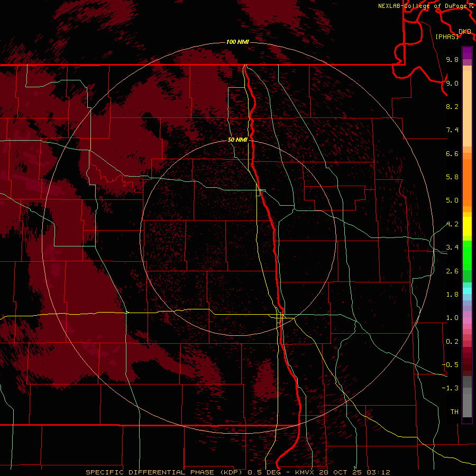Click the 0.2 scale value
The height and width of the screenshot is (476, 476).
(452, 342)
